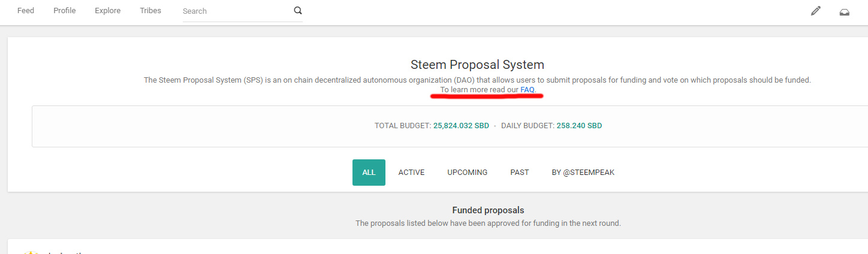Viewport: 868px width, 254px height.
Task: Click the Funded proposals heading
Action: [x=488, y=210]
